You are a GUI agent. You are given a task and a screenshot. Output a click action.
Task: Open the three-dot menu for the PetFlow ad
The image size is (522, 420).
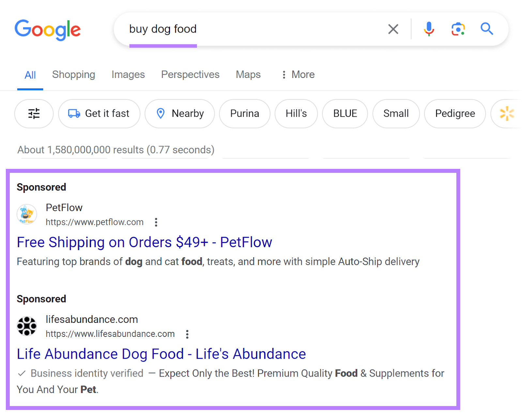pos(156,222)
